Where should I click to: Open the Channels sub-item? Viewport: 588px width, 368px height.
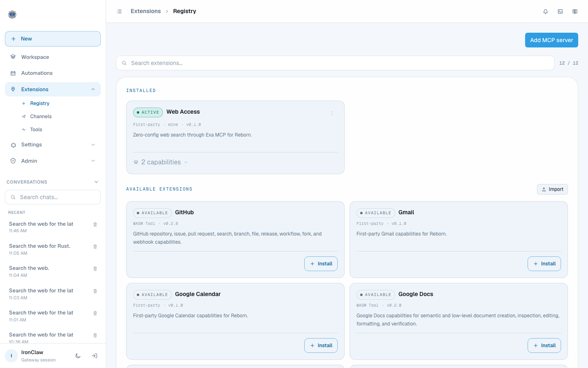tap(41, 117)
